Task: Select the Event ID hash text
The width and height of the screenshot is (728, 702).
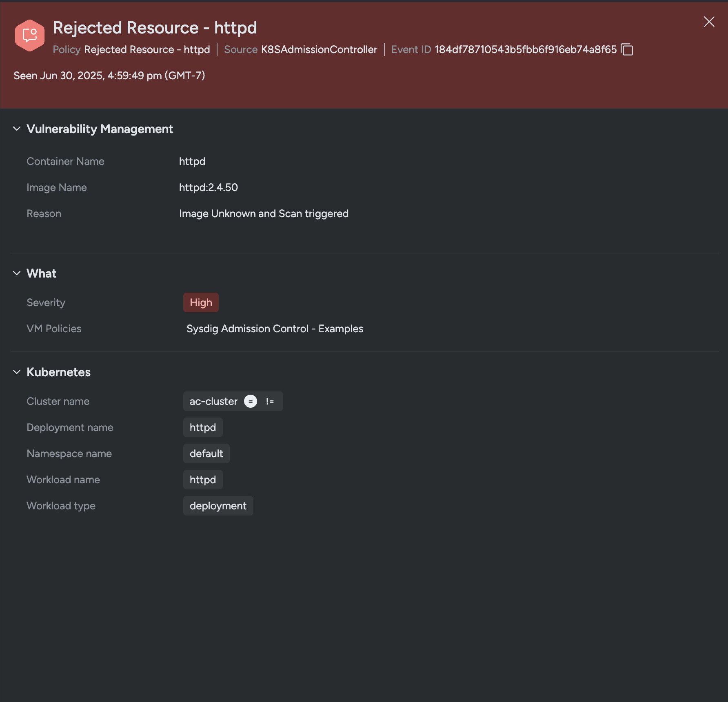Action: tap(526, 49)
